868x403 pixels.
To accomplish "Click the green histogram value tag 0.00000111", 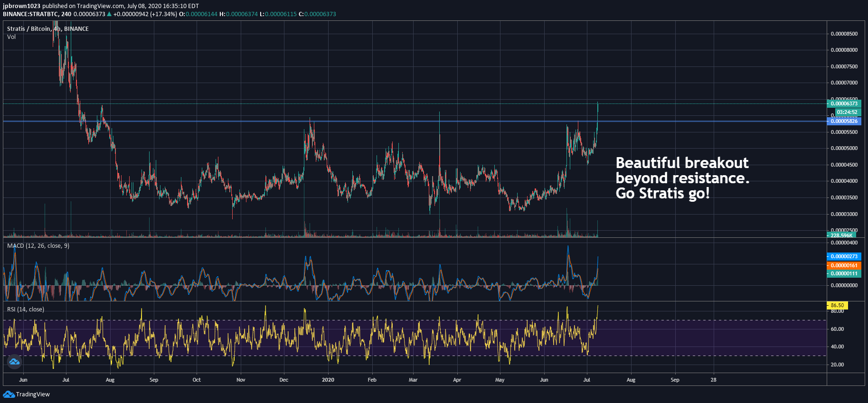I will (x=844, y=273).
